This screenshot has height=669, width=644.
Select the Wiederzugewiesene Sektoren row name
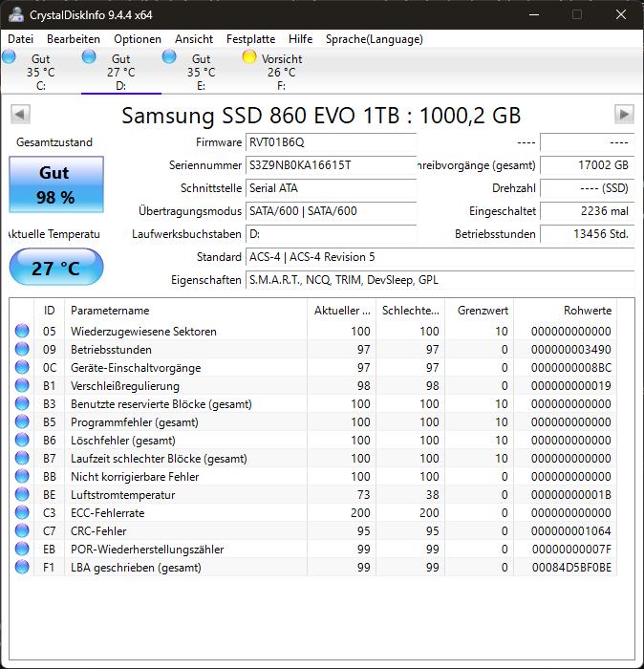click(x=143, y=332)
